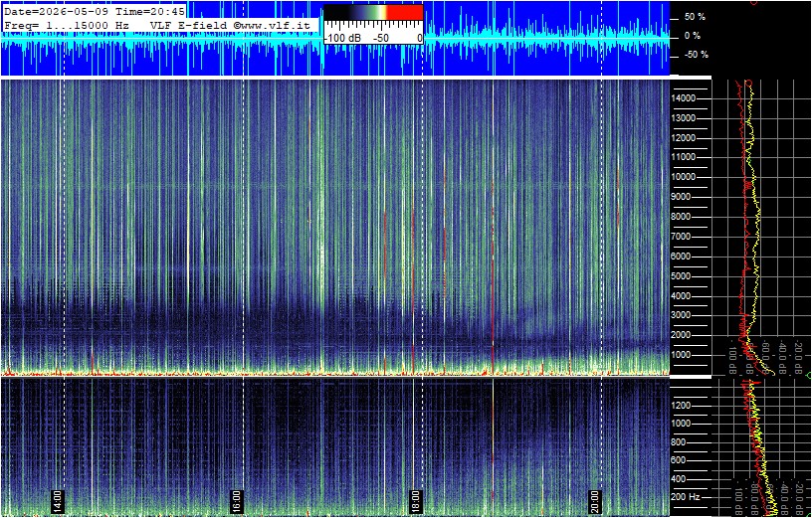Click the 50 % waveform amplitude label
812x518 pixels.
tap(695, 17)
